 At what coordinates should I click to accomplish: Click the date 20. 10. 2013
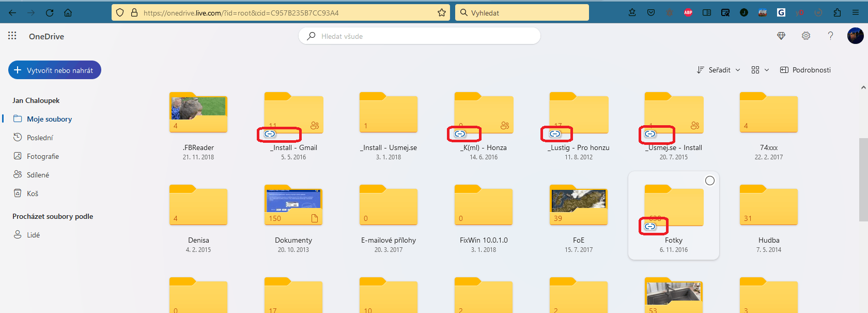pyautogui.click(x=293, y=250)
